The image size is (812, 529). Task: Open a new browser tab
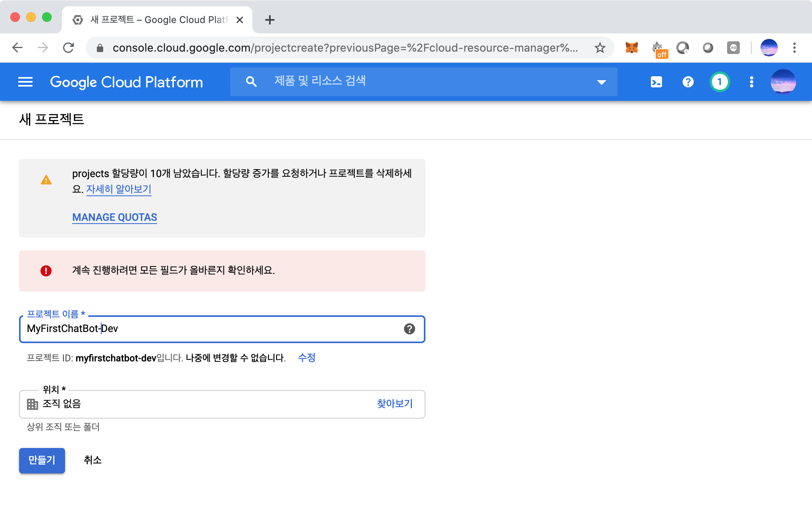tap(269, 20)
